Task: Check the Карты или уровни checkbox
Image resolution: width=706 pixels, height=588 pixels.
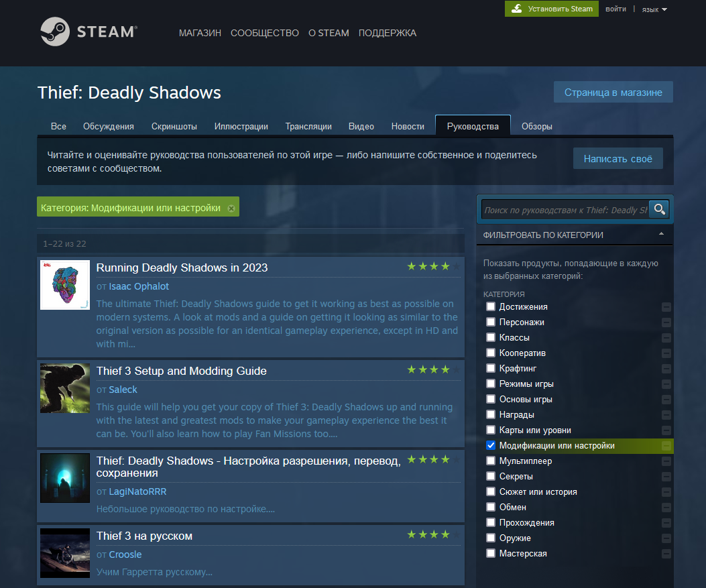Action: 491,430
